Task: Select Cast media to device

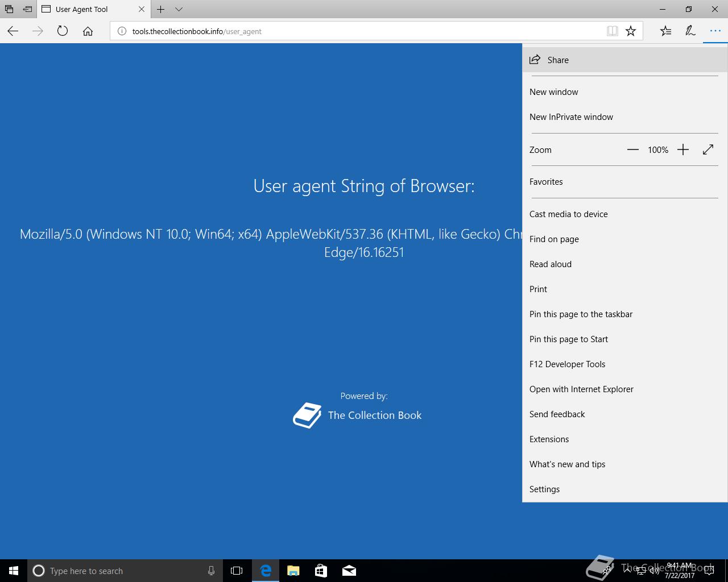Action: click(624, 214)
